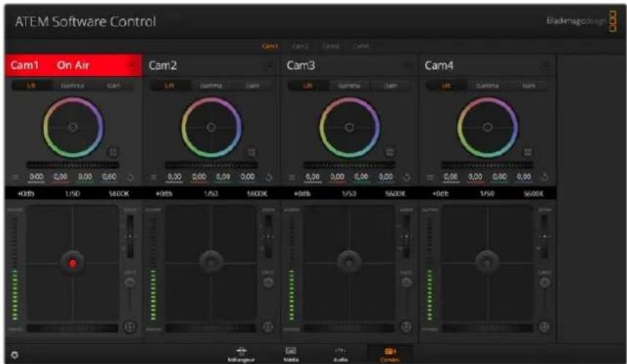This screenshot has width=627, height=364.
Task: Click the Cam1 +0db gain setting
Action: coord(26,194)
